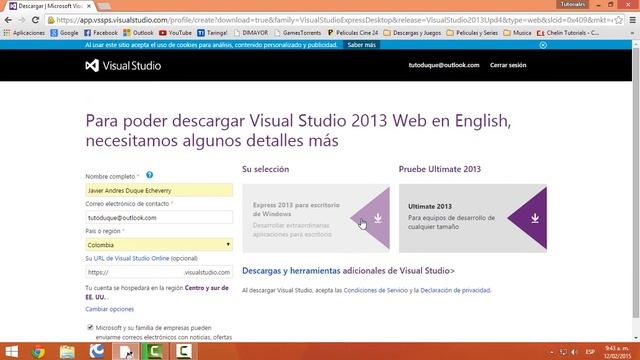Expand Peliculas y Series bookmark folder
Image resolution: width=640 pixels, height=360 pixels.
472,33
